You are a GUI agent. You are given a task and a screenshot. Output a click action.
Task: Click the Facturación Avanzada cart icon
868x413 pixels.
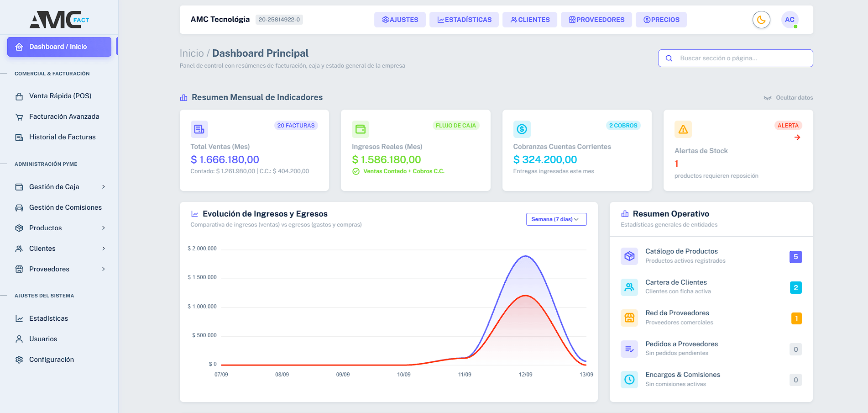(x=19, y=117)
